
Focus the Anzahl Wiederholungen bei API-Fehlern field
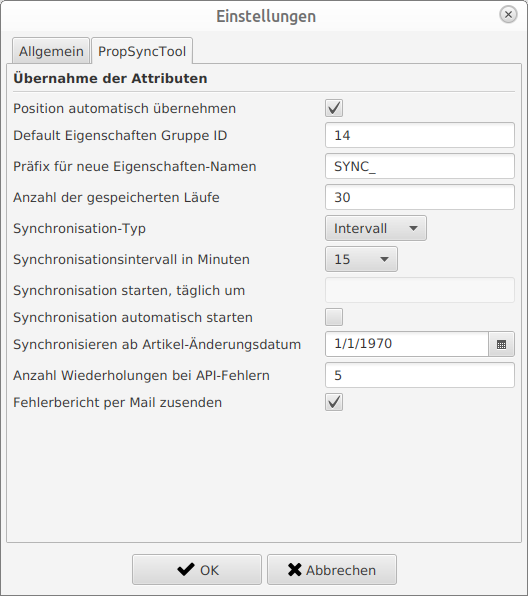pos(420,375)
